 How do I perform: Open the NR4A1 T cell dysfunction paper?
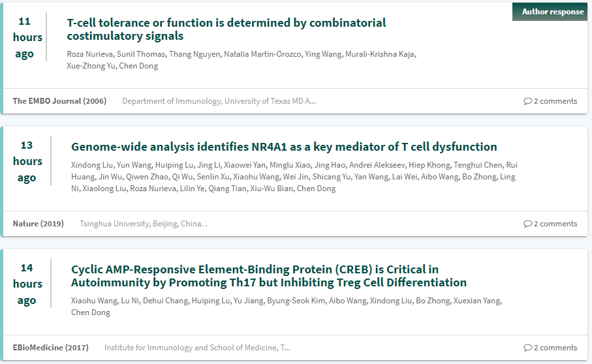click(x=284, y=147)
